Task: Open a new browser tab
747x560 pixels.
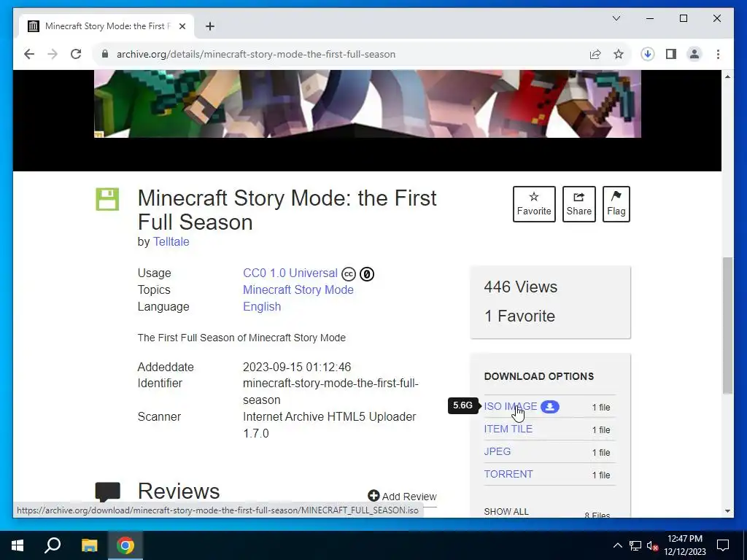Action: (x=210, y=27)
